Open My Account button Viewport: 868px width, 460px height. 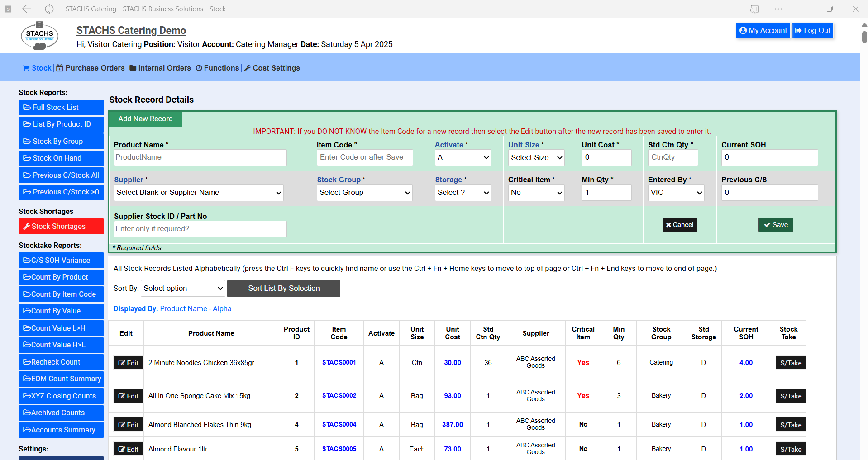coord(763,30)
